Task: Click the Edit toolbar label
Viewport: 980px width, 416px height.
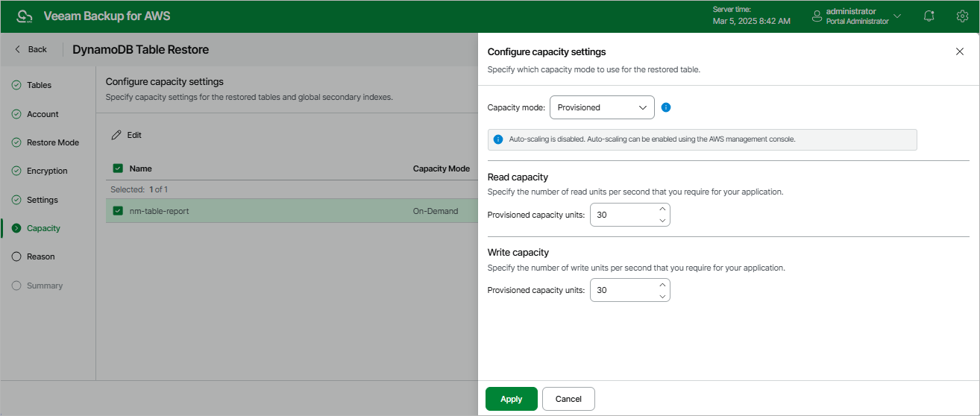Action: (x=134, y=135)
